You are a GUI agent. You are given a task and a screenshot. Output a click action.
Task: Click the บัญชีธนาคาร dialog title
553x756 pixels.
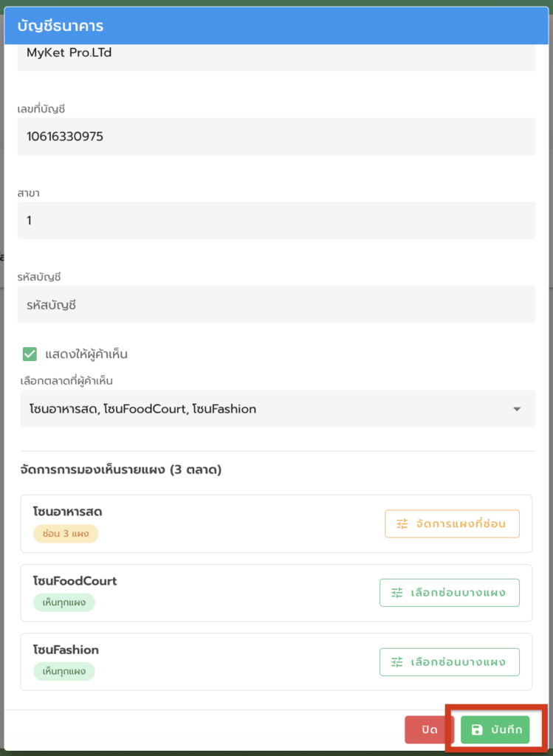(61, 27)
